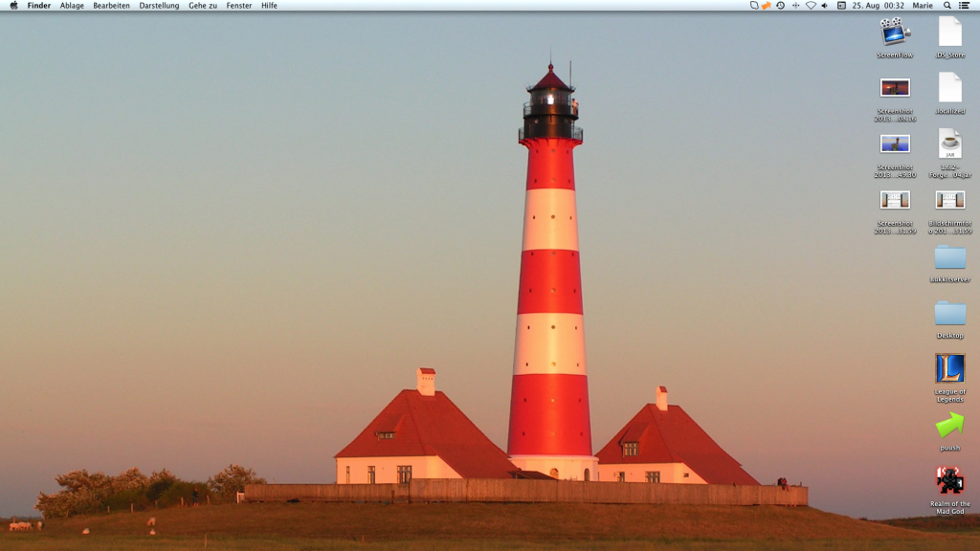Open the Apple menu
The height and width of the screenshot is (551, 980).
[x=13, y=6]
